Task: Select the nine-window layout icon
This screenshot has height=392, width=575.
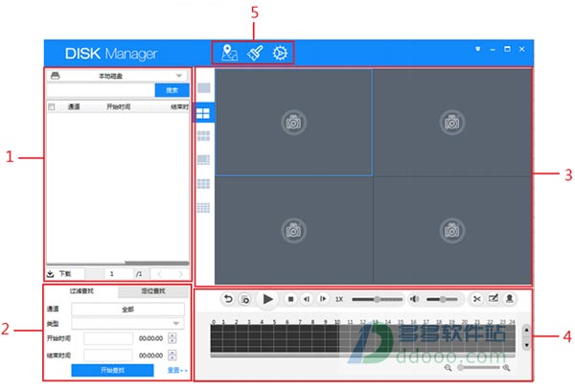Action: pos(203,183)
